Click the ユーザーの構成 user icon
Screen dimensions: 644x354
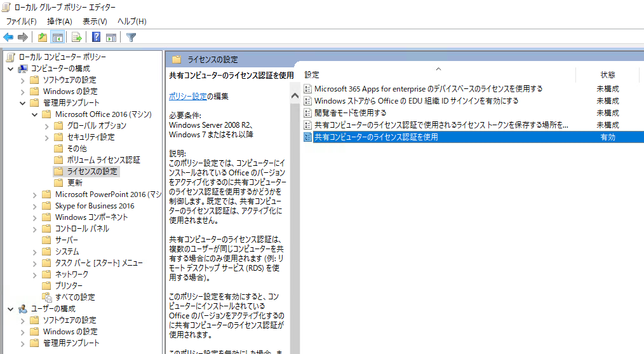[x=23, y=308]
